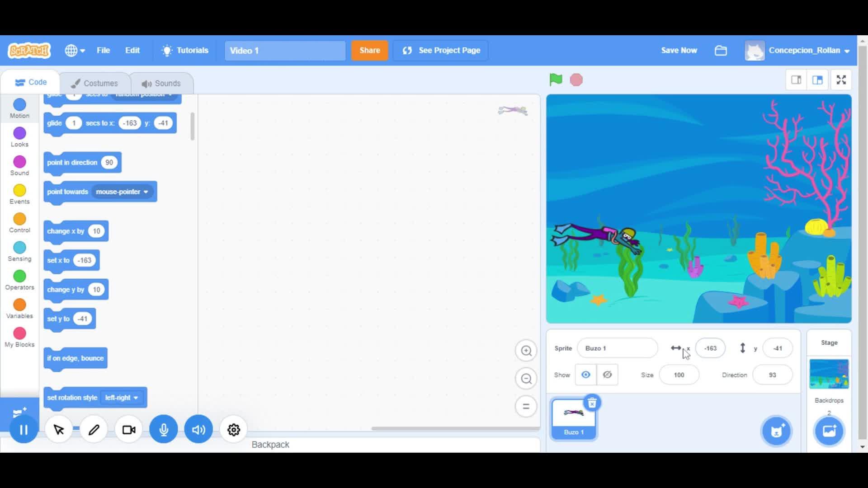Click the orange Share button

(369, 51)
